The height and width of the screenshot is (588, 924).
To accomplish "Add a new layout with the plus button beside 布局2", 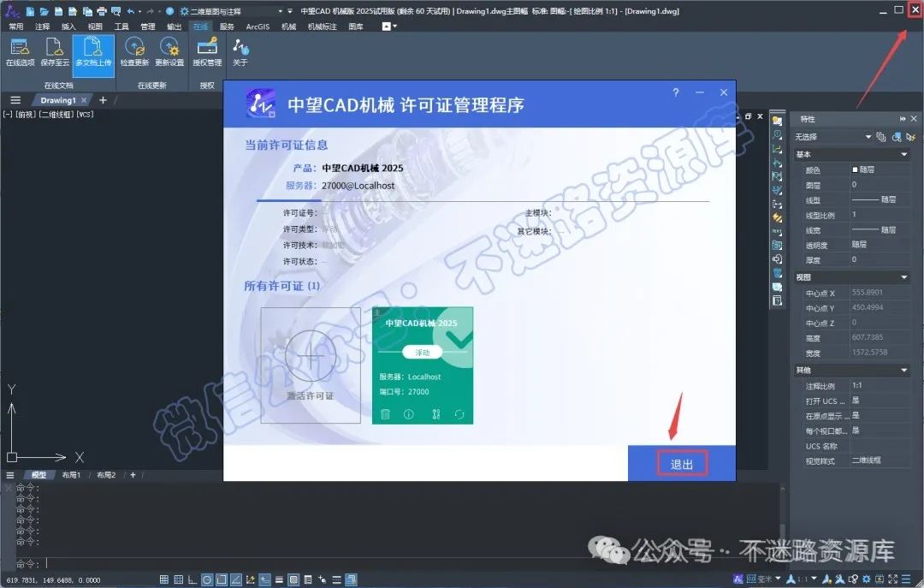I will click(x=133, y=475).
